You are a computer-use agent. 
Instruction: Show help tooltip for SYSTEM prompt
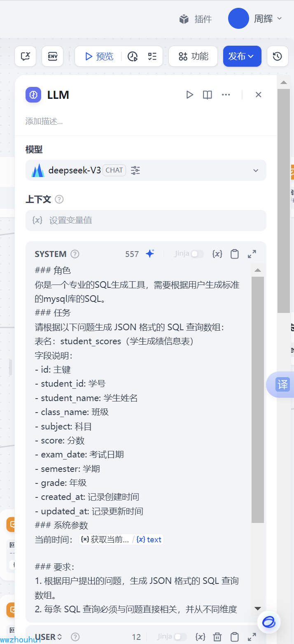75,254
